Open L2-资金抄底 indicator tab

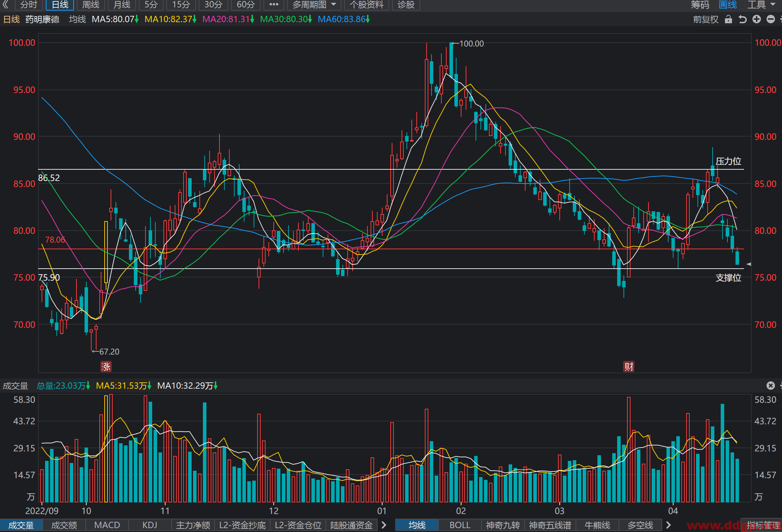(x=242, y=525)
